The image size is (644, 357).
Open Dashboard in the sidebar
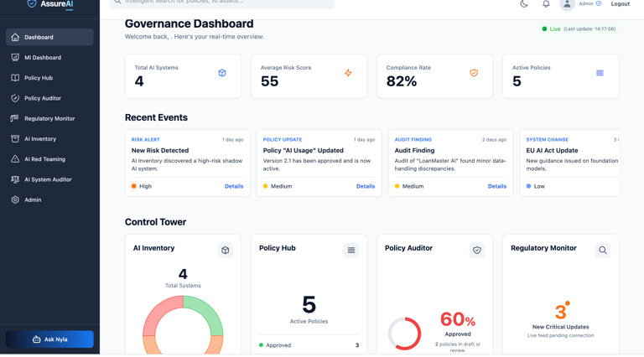click(49, 37)
